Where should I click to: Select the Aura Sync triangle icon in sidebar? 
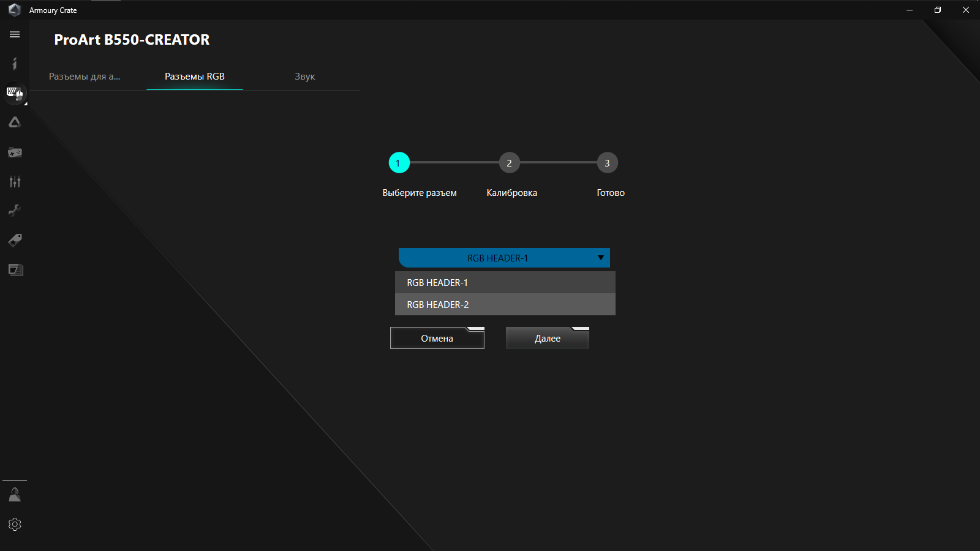(x=15, y=122)
